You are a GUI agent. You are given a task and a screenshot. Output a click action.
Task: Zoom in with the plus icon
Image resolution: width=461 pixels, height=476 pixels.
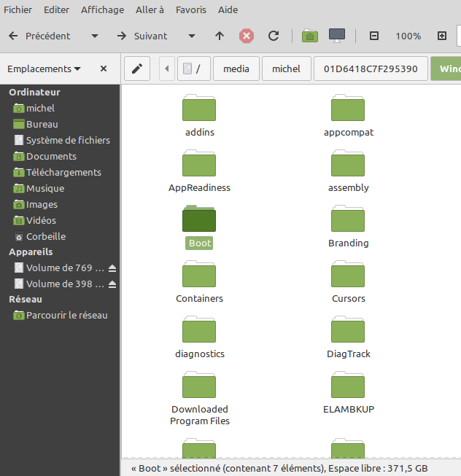442,36
